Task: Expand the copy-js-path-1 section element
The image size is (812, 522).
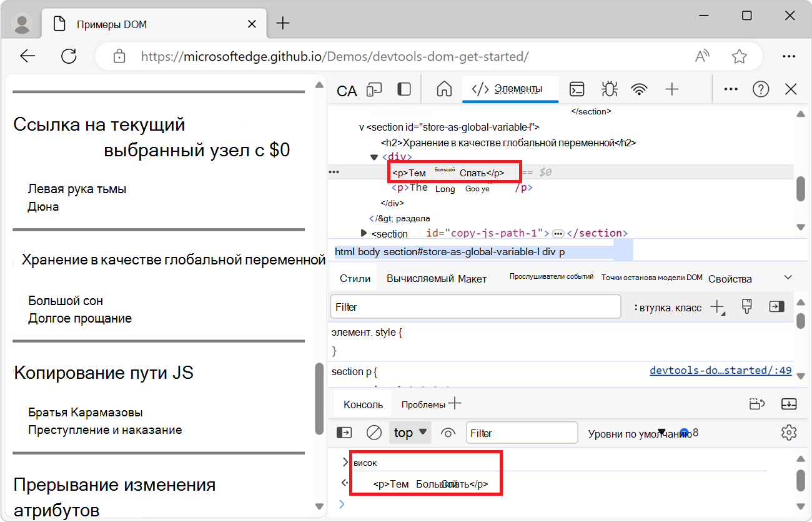Action: [x=364, y=233]
